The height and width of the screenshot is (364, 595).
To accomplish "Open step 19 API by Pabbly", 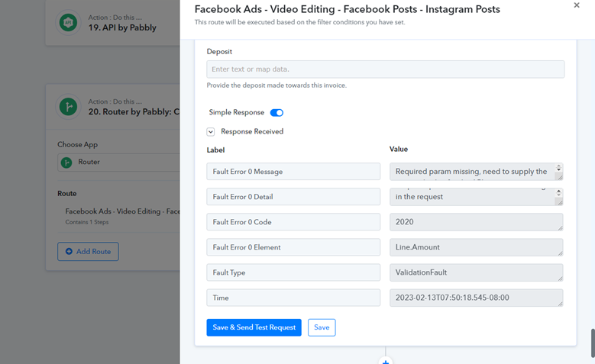I will click(122, 27).
